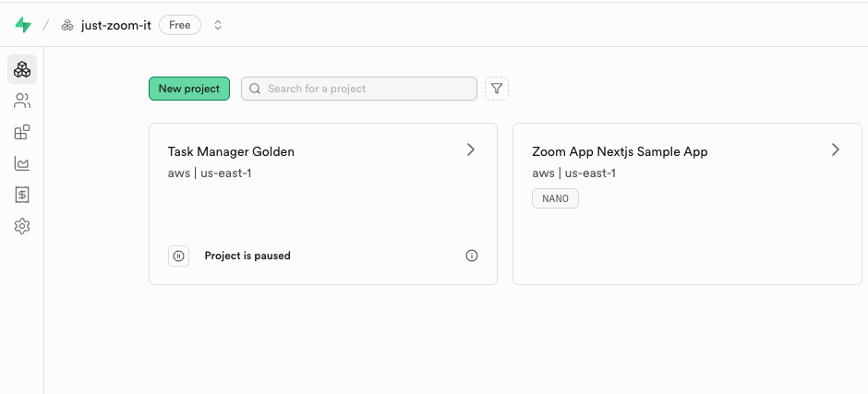Viewport: 868px width, 394px height.
Task: Click the filter funnel icon
Action: point(497,89)
